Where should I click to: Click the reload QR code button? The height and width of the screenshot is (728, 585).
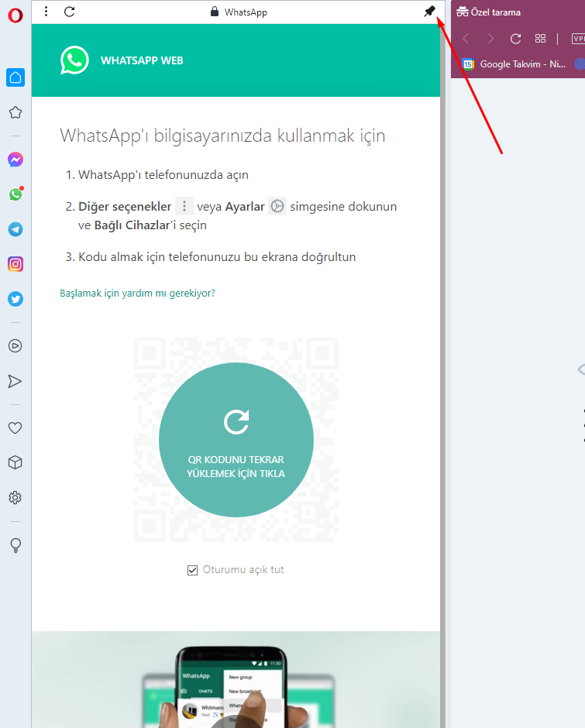(236, 440)
